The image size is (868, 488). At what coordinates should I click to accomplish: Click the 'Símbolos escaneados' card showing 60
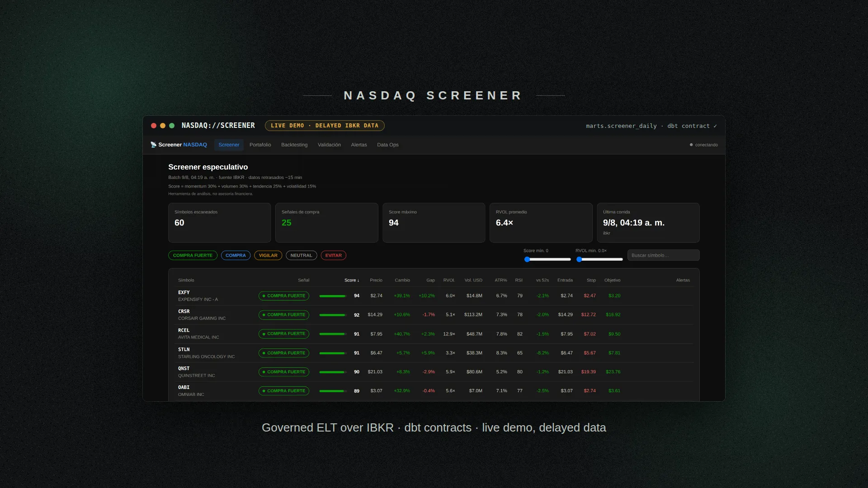219,223
